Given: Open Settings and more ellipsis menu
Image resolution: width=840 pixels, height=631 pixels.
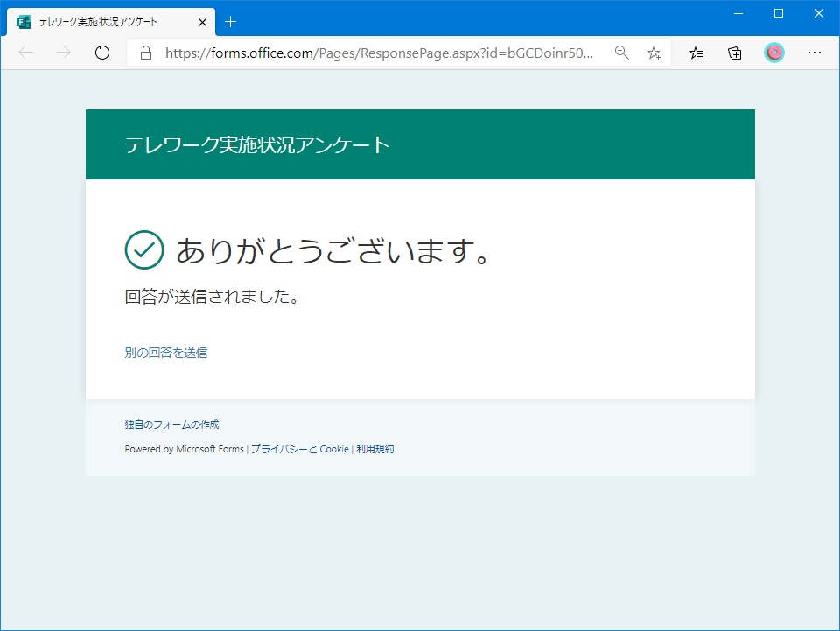Looking at the screenshot, I should click(815, 53).
